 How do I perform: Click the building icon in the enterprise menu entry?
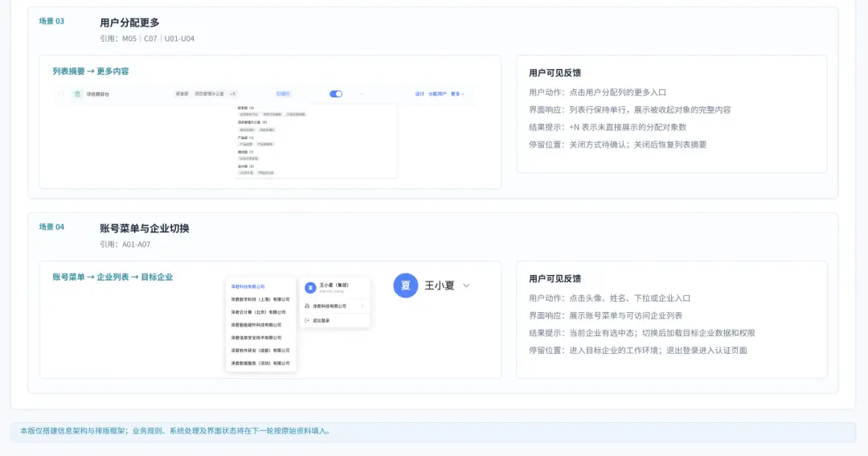[307, 306]
